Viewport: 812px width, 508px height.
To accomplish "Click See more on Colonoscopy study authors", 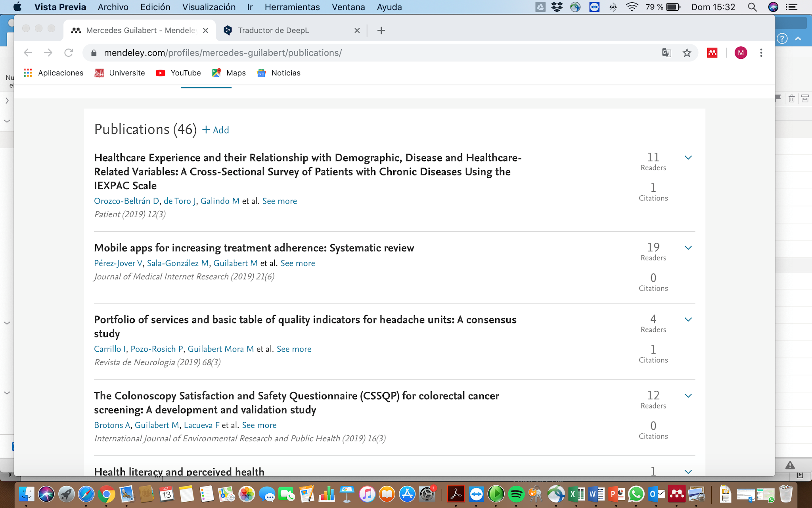I will click(x=259, y=425).
